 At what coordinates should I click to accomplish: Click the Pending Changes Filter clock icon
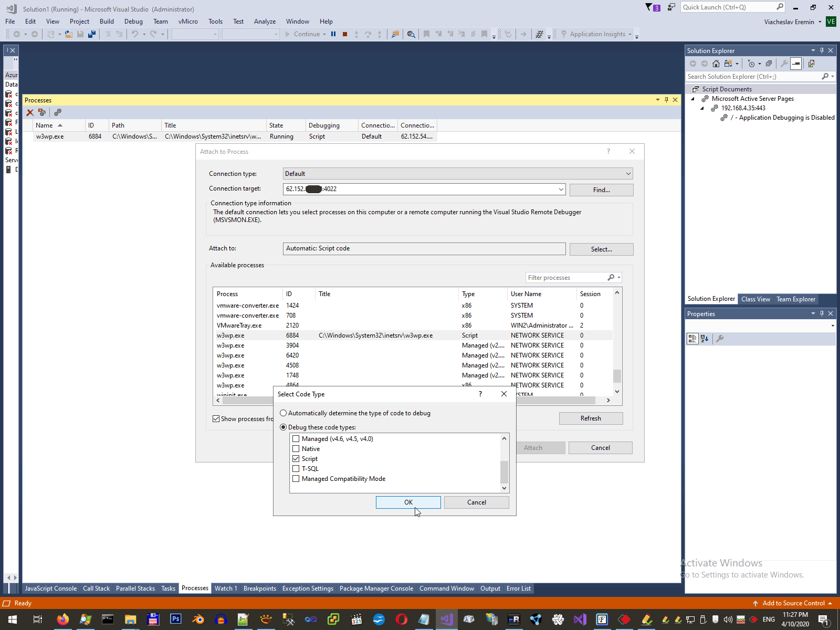751,64
